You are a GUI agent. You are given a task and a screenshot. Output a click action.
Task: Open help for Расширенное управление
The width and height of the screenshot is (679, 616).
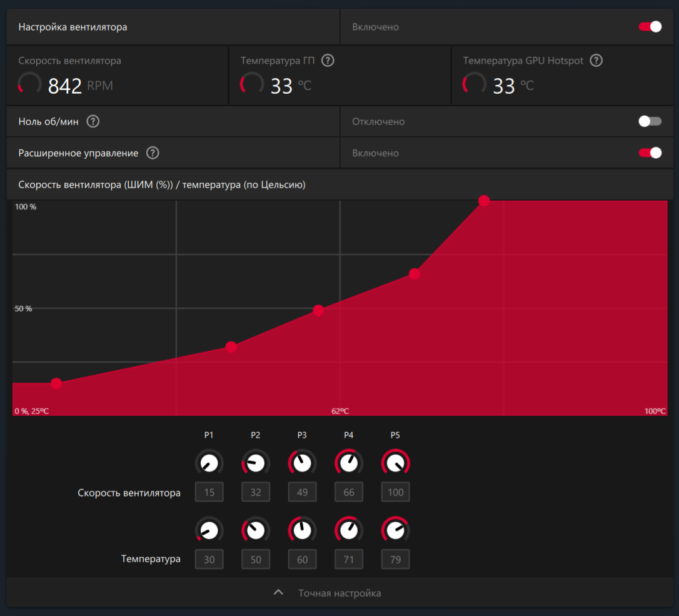point(153,153)
